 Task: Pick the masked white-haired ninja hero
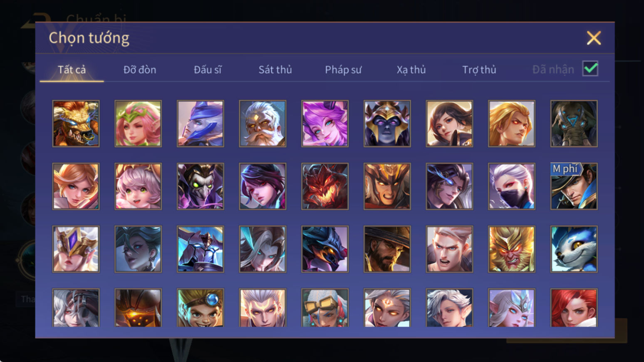[x=511, y=186]
